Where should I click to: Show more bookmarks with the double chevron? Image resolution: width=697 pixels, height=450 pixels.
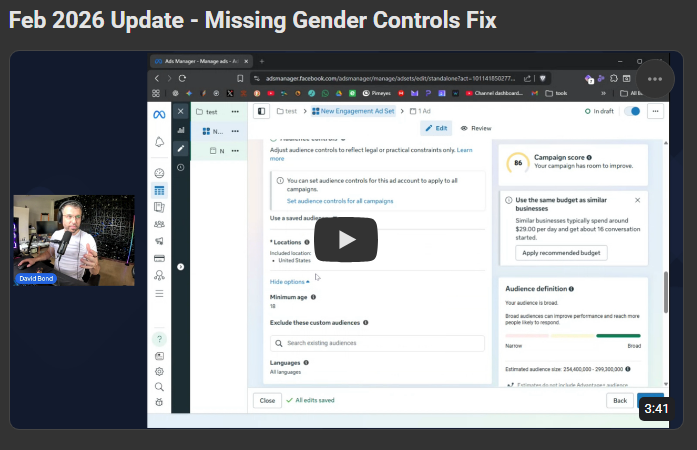(603, 93)
